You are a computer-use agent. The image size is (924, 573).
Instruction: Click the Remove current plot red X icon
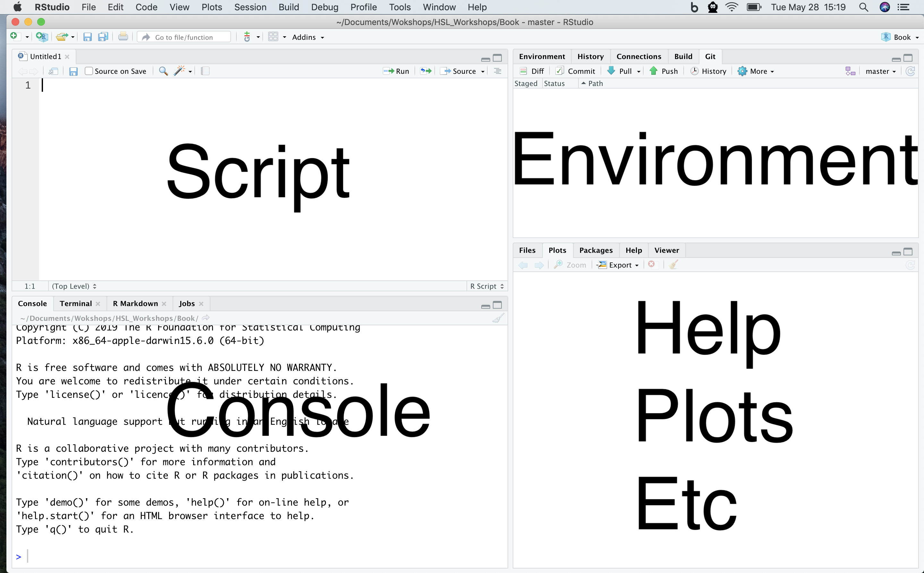[652, 264]
